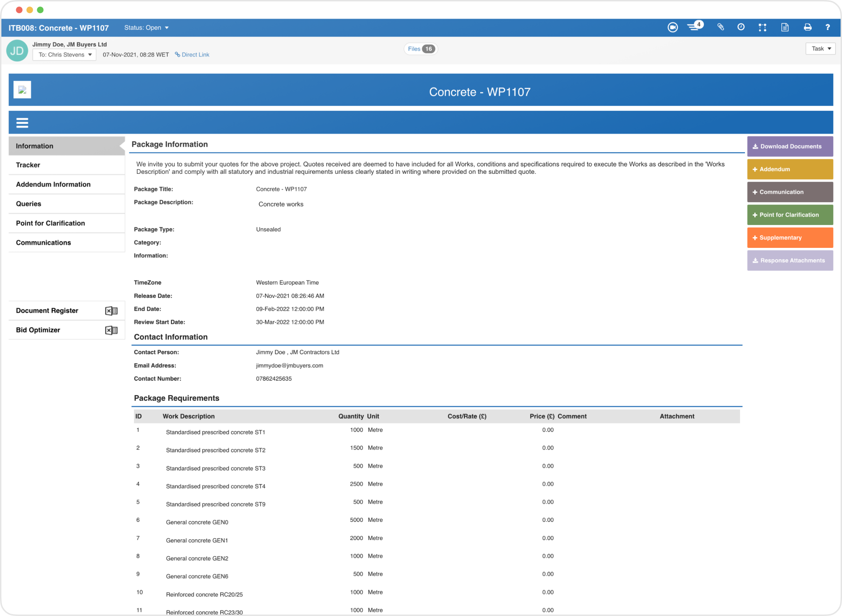Switch to the Tracker tab

pos(28,165)
